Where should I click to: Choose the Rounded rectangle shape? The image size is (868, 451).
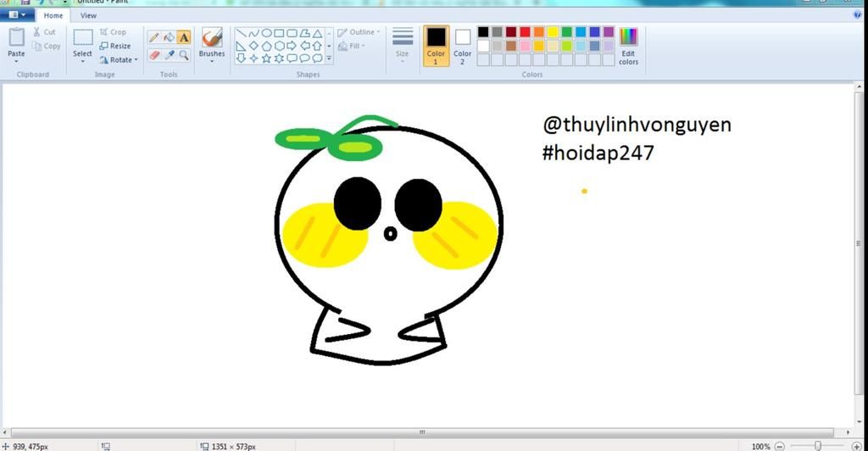coord(292,33)
